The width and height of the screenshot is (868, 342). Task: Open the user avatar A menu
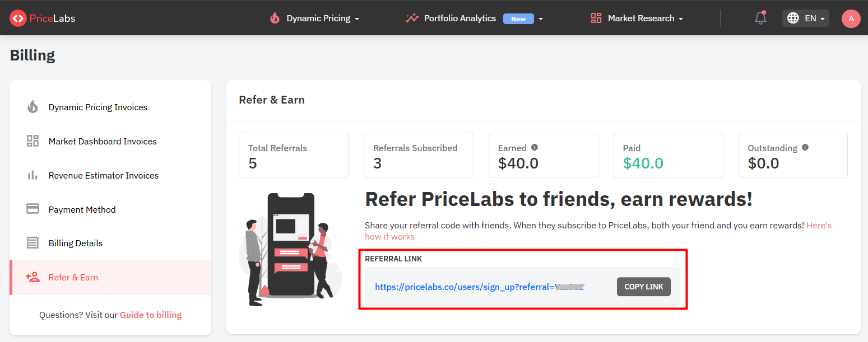[851, 18]
